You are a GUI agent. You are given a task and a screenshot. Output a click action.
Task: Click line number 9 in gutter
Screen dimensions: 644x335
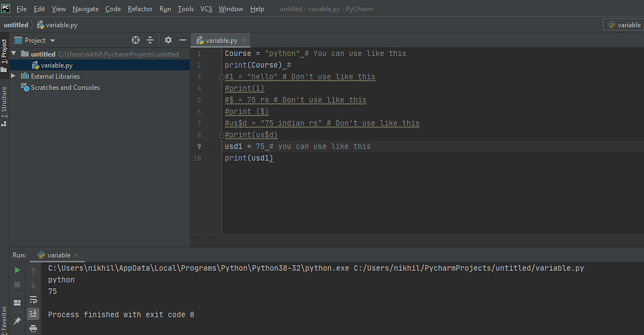pos(199,146)
